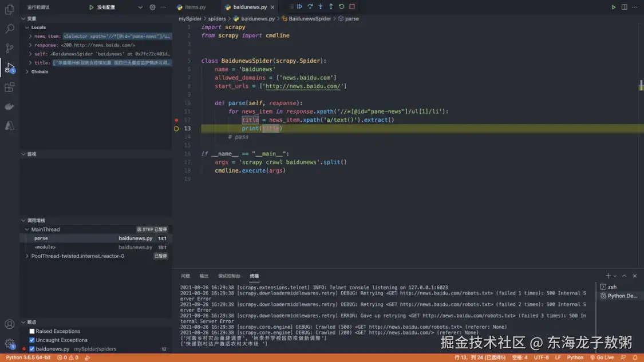Click Restart in debug toolbar
The height and width of the screenshot is (362, 644).
pos(341,6)
